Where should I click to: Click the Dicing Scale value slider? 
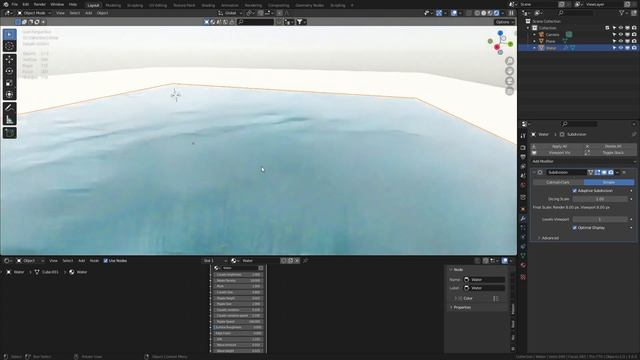tap(600, 199)
